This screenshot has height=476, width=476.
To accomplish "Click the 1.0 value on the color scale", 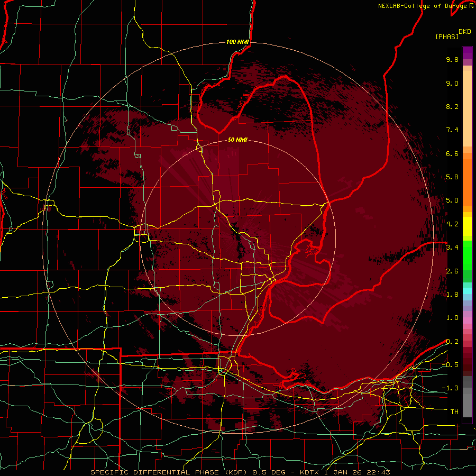I will click(452, 318).
